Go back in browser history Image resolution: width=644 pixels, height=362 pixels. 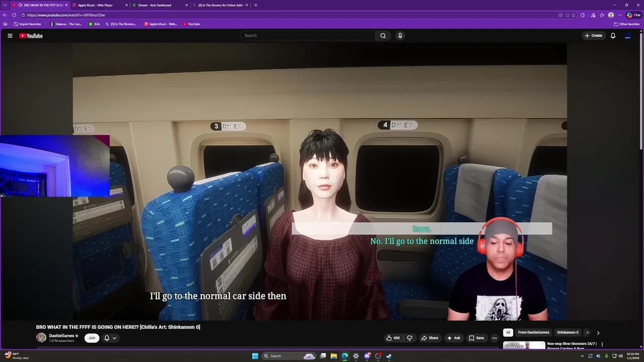click(x=5, y=15)
